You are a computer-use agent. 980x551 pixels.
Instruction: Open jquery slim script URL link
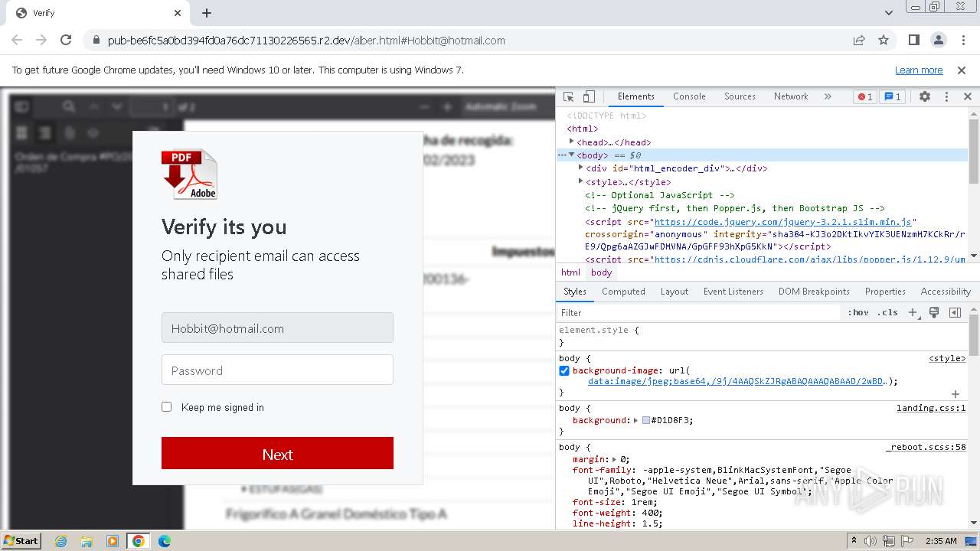[x=785, y=222]
